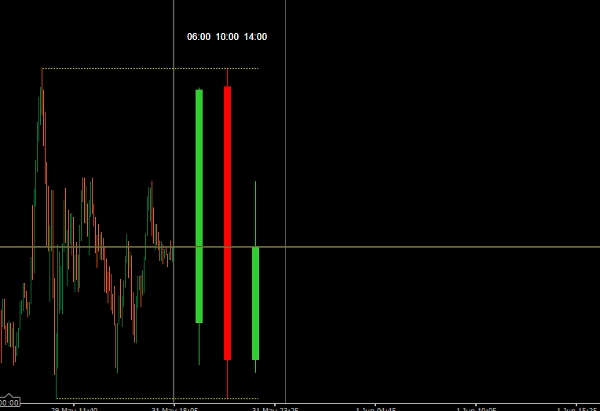Click the 06:00 candle time label
The width and height of the screenshot is (600, 411).
click(198, 37)
